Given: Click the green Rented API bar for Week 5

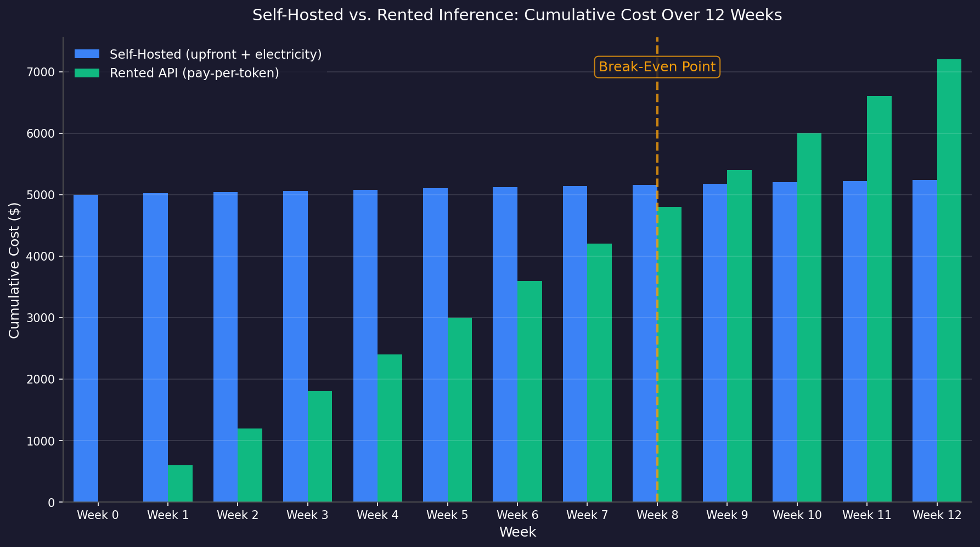Looking at the screenshot, I should coord(460,410).
